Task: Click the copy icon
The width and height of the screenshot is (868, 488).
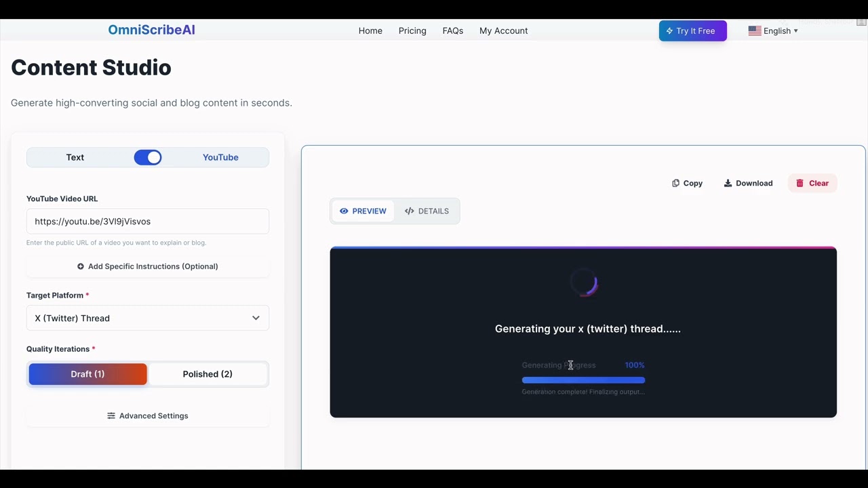Action: (x=675, y=183)
